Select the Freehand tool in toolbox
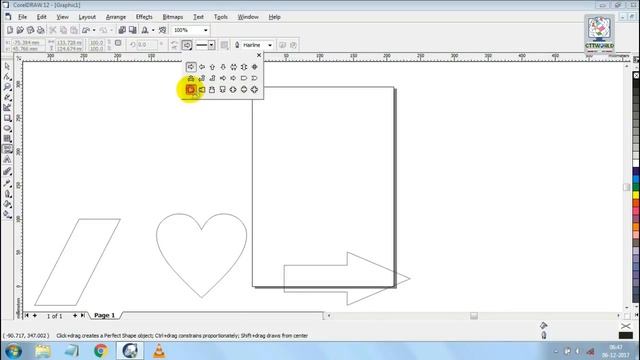Screen dimensions: 640x360 pyautogui.click(x=7, y=97)
